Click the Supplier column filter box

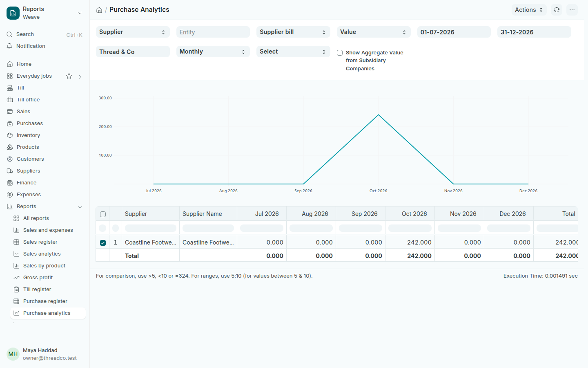pos(151,228)
